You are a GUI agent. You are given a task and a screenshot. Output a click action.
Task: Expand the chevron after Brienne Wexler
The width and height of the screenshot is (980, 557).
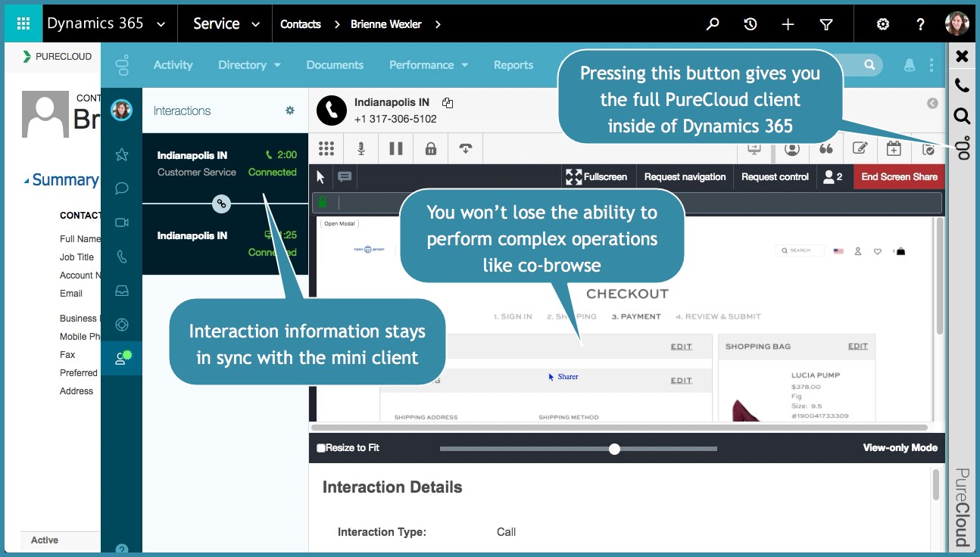coord(438,24)
